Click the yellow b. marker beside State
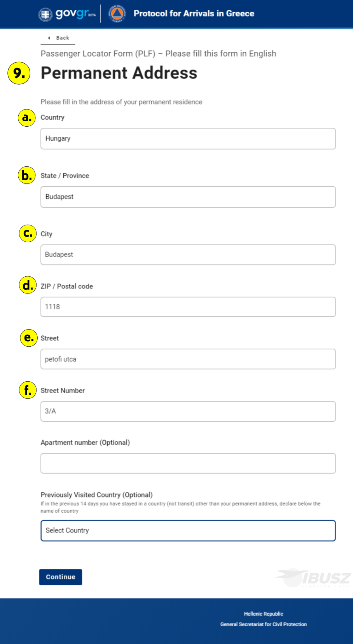Viewport: 353px width, 644px height. point(27,175)
